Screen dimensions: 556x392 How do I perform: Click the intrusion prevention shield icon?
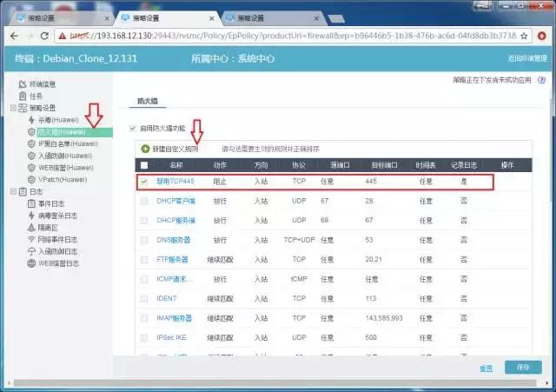31,156
